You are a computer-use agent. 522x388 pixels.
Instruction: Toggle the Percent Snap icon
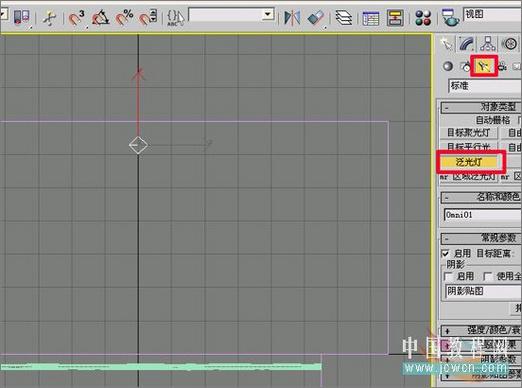pos(124,18)
